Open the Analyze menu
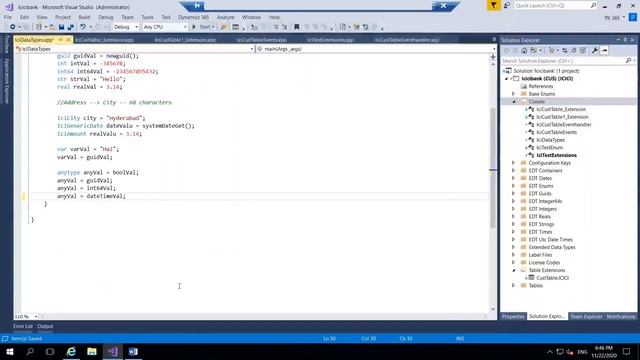Image resolution: width=640 pixels, height=360 pixels. [225, 18]
